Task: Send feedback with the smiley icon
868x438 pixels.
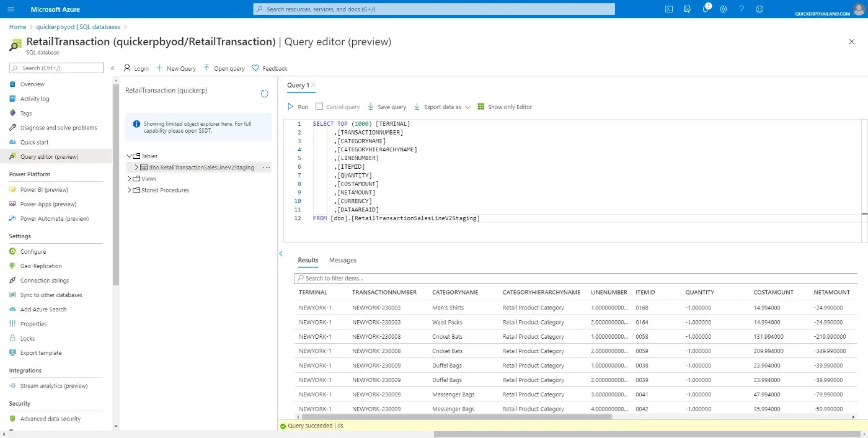Action: click(x=759, y=9)
